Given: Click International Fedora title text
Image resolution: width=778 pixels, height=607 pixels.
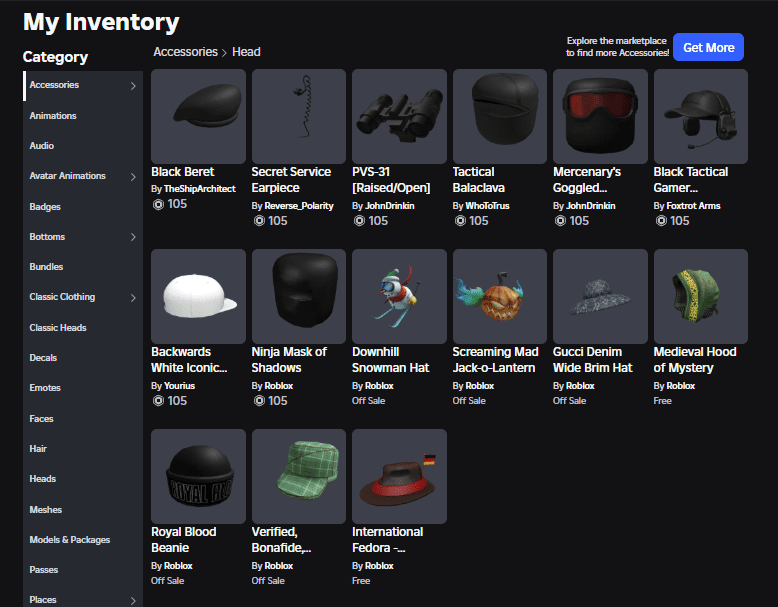Looking at the screenshot, I should (x=388, y=540).
